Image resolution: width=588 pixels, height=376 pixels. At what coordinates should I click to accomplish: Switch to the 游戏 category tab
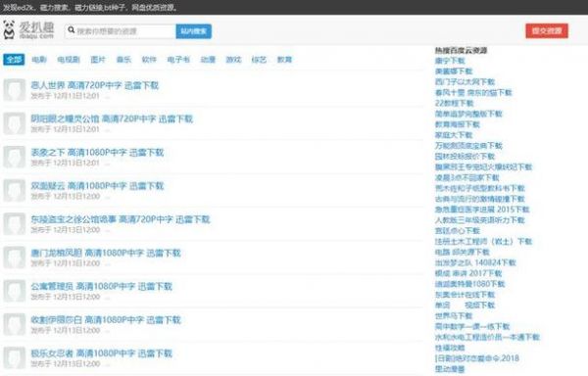233,59
